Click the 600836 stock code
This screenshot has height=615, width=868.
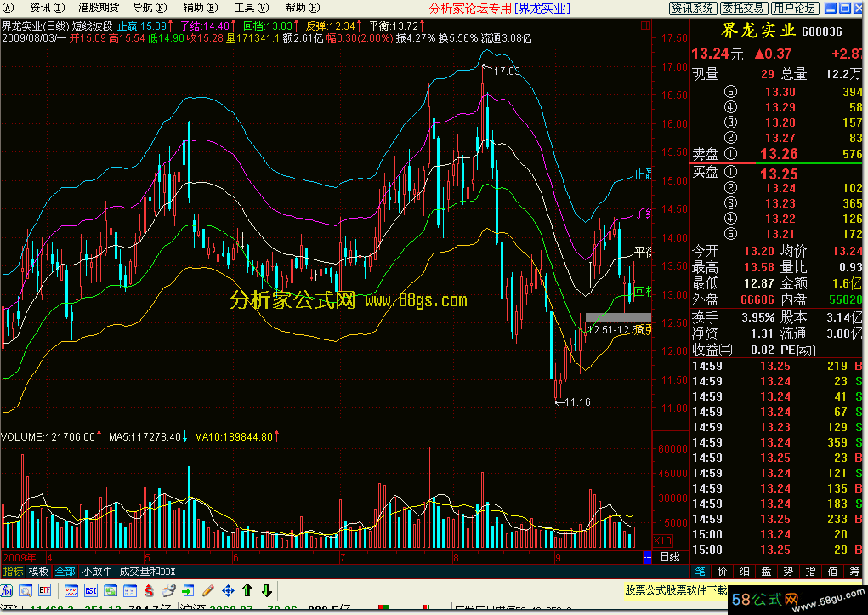(x=822, y=31)
